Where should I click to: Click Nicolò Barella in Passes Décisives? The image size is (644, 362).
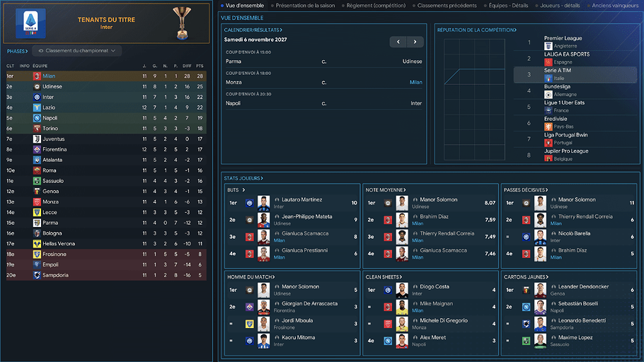(x=574, y=233)
